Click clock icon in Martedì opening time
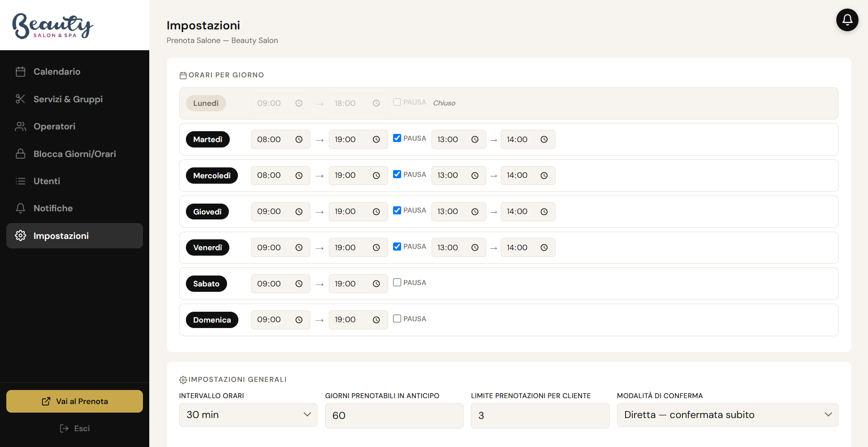Image resolution: width=868 pixels, height=447 pixels. (299, 139)
